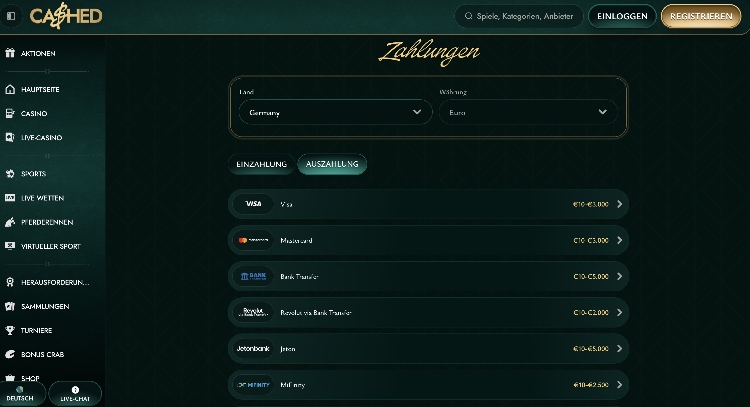750x407 pixels.
Task: Click the Jetonbank logo
Action: pos(253,349)
